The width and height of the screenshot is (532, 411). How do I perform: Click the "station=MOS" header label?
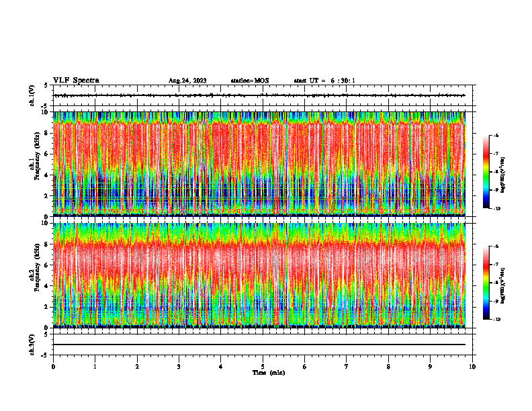pos(250,81)
